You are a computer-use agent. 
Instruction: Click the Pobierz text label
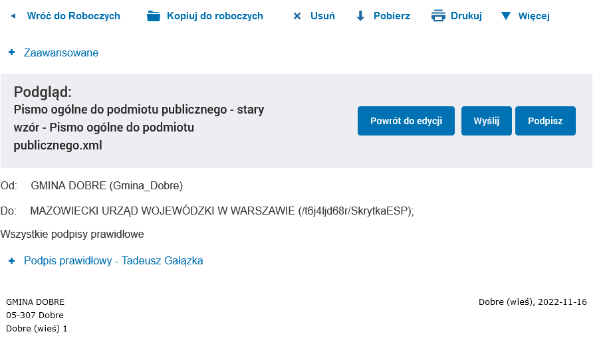point(392,16)
